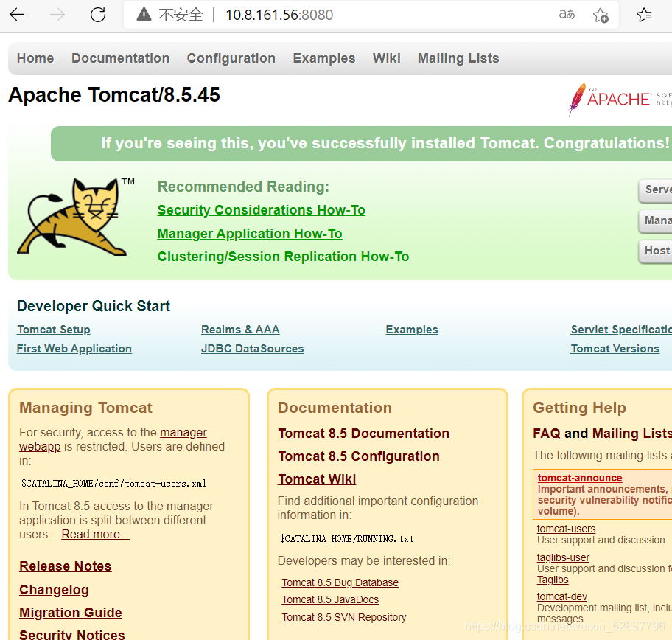Open the manager webapp link
The height and width of the screenshot is (640, 672).
point(183,432)
